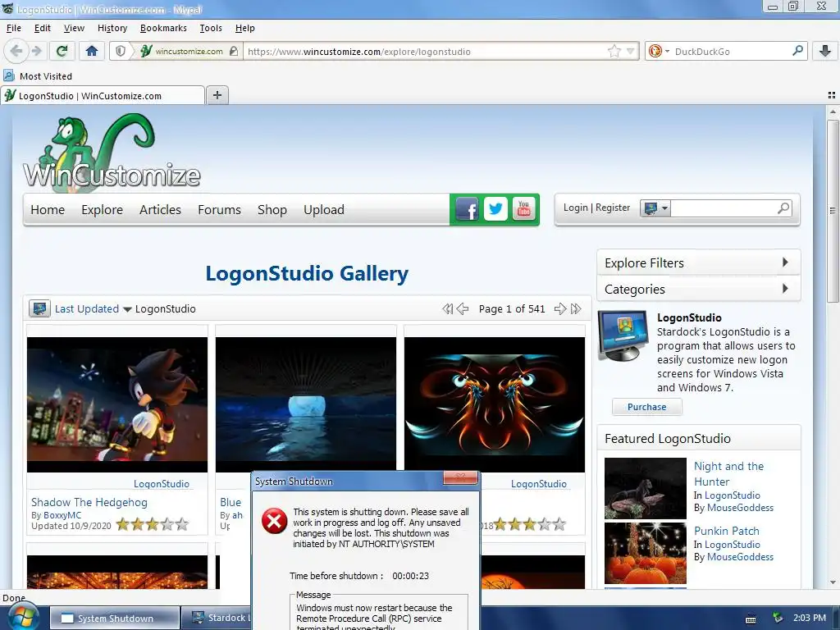Switch to System Shutdown taskbar button
The width and height of the screenshot is (840, 630).
[x=115, y=619]
